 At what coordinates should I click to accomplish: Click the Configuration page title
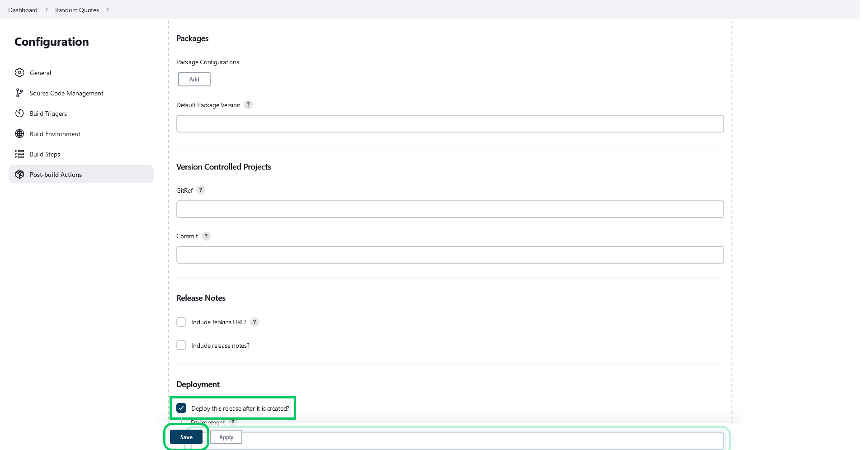click(52, 42)
